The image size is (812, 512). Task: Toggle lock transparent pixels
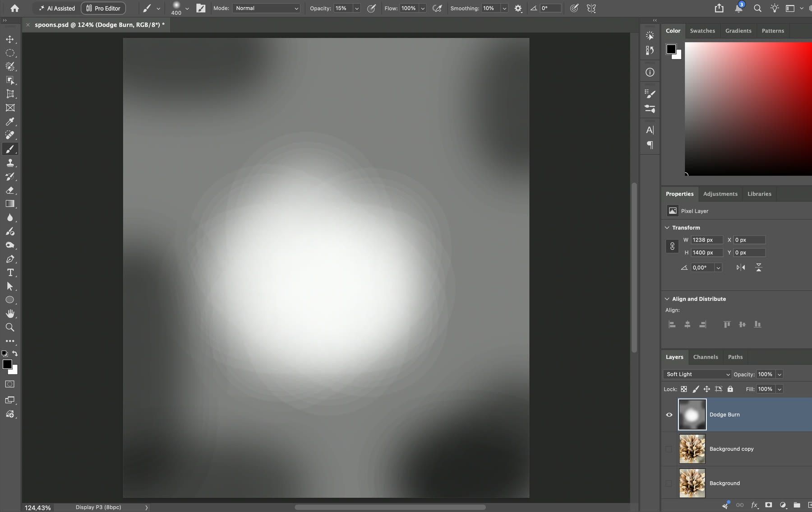coord(684,389)
